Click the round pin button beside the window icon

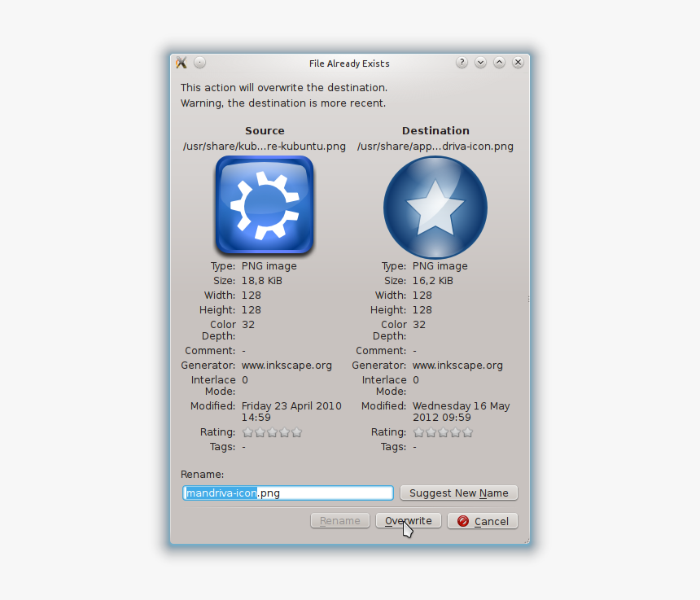pyautogui.click(x=200, y=63)
